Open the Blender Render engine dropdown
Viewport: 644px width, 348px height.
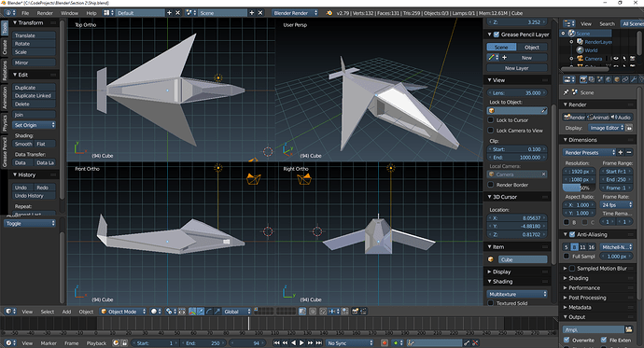click(295, 13)
